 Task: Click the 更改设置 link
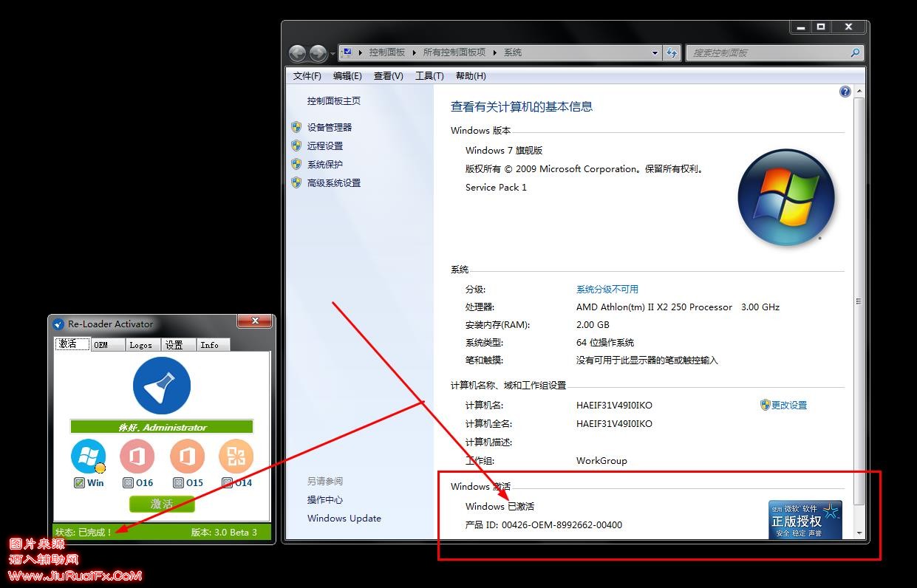(x=789, y=405)
